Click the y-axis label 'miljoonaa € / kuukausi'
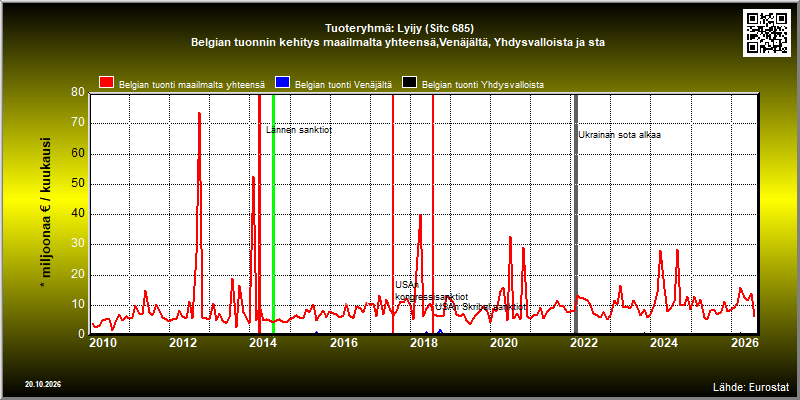This screenshot has height=400, width=800. (45, 213)
